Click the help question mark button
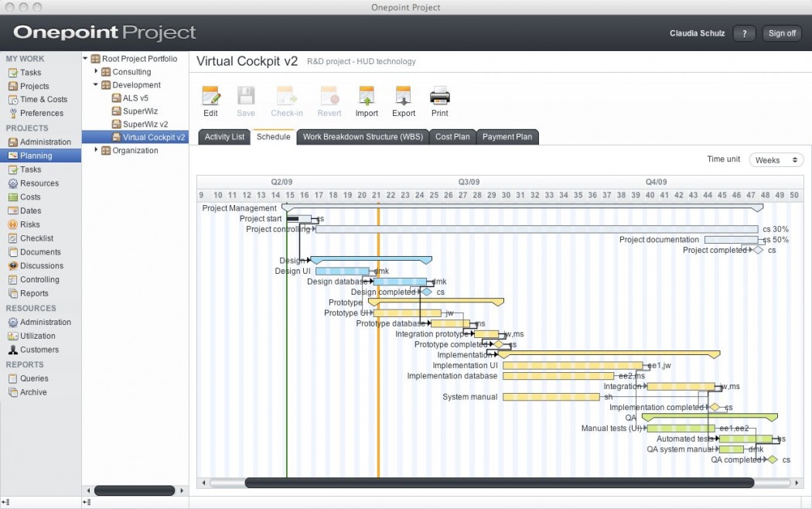The height and width of the screenshot is (509, 812). coord(744,33)
